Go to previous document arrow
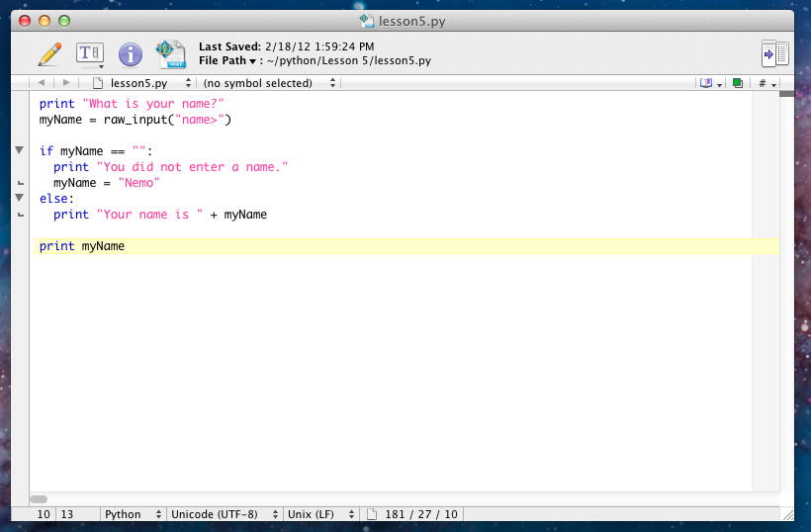The width and height of the screenshot is (811, 532). pos(42,83)
